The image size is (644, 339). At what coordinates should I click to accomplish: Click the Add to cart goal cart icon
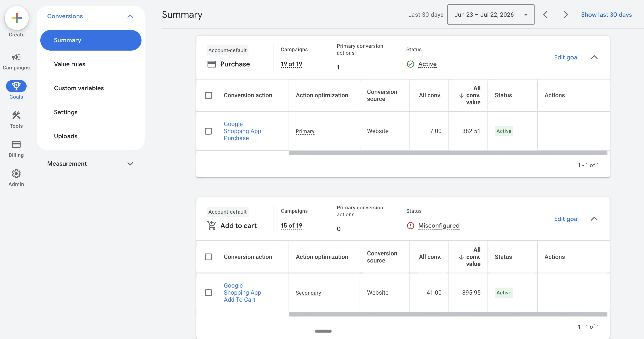(212, 225)
